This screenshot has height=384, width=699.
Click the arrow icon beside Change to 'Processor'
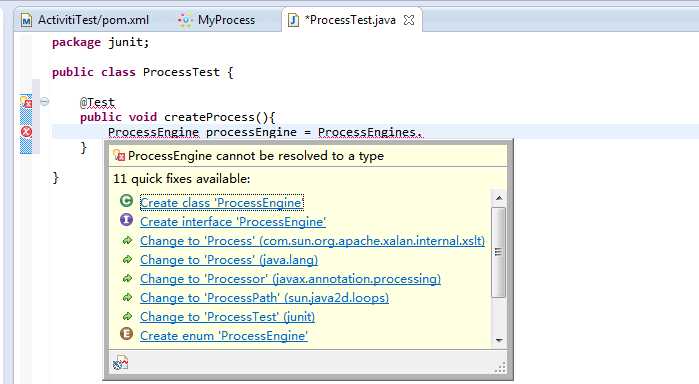(127, 278)
